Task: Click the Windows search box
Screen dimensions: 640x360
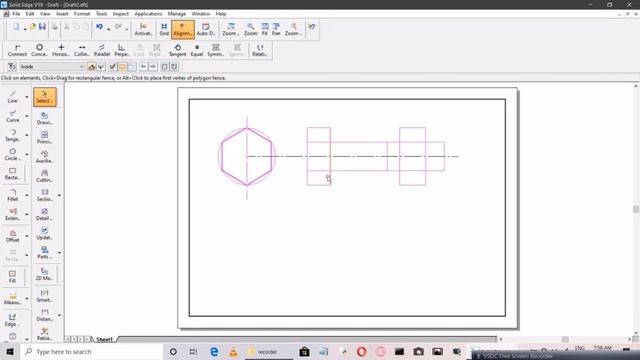Action: (91, 351)
